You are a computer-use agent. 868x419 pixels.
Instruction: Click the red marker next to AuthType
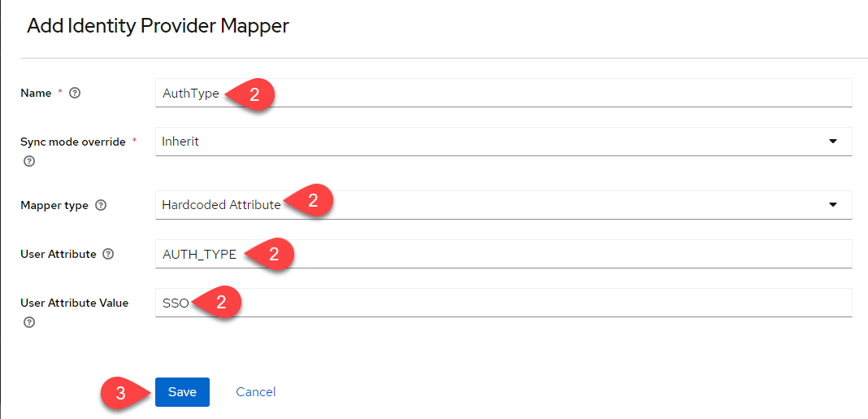(253, 94)
